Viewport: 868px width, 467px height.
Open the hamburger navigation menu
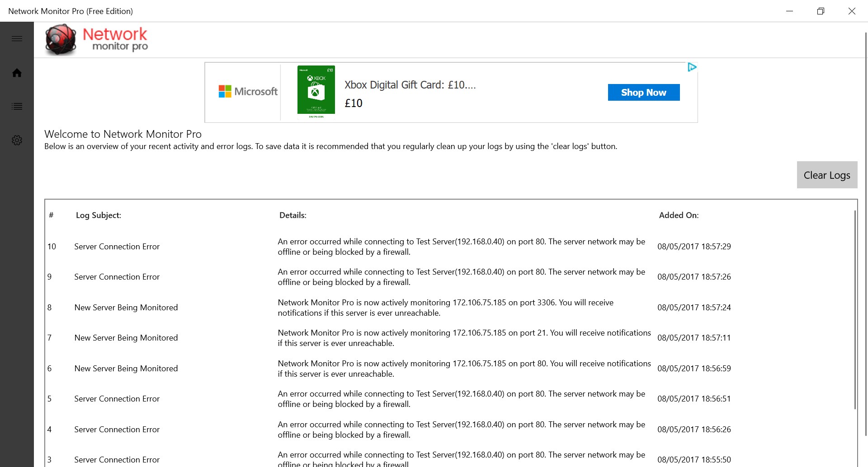tap(17, 39)
